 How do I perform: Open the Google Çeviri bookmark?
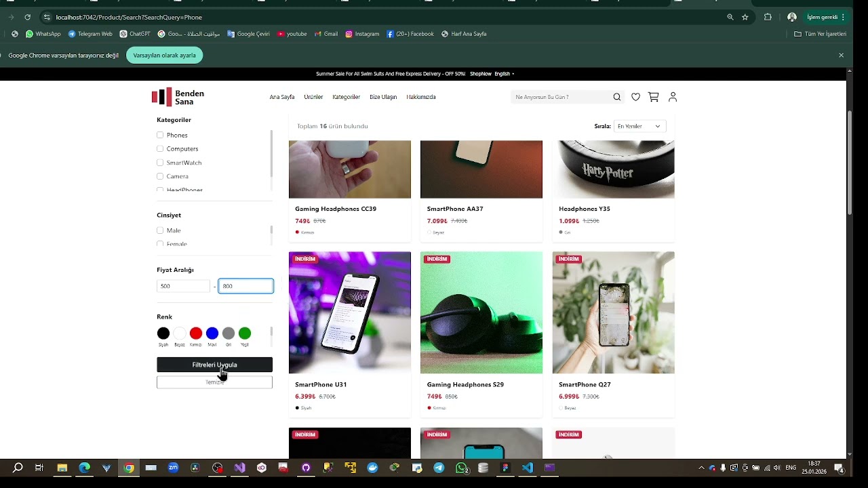248,34
